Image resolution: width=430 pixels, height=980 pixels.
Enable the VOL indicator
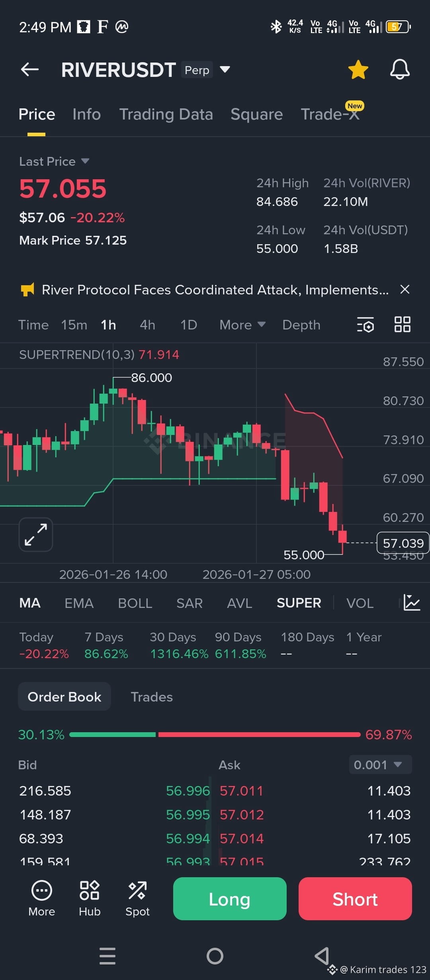[x=359, y=603]
